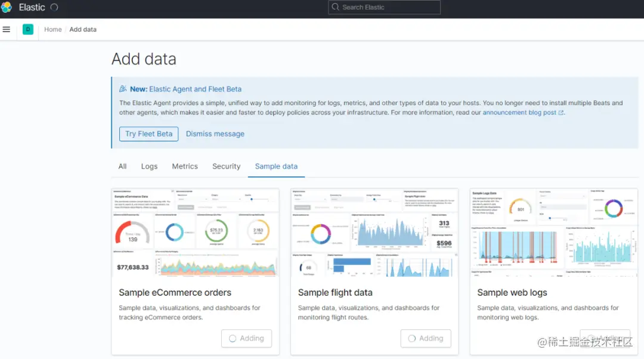This screenshot has width=644, height=359.
Task: Click the spinner in eCommerce Adding button
Action: [x=233, y=339]
